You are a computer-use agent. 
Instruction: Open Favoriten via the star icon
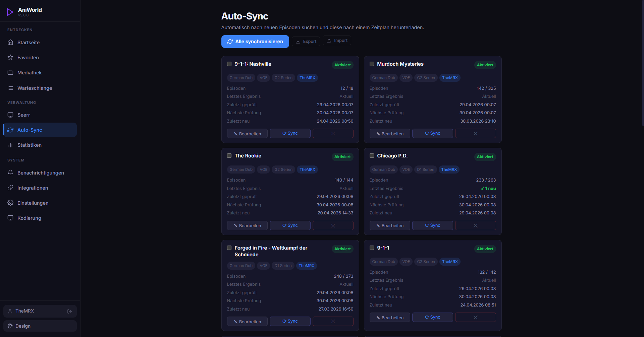(x=10, y=58)
